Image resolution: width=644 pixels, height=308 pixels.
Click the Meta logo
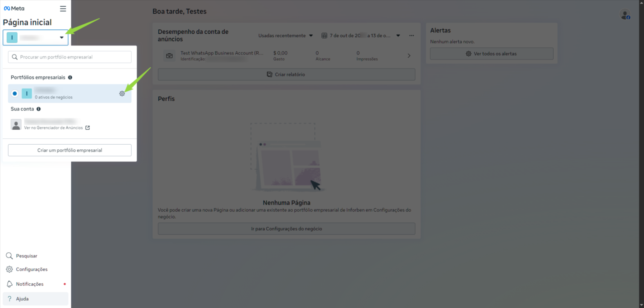14,8
